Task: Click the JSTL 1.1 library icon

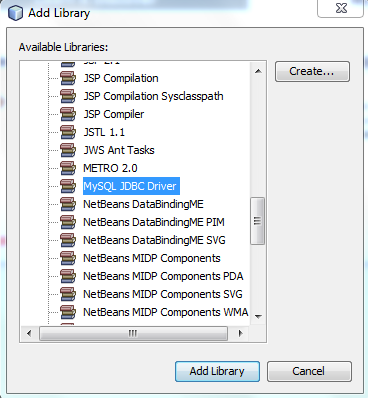Action: point(68,132)
